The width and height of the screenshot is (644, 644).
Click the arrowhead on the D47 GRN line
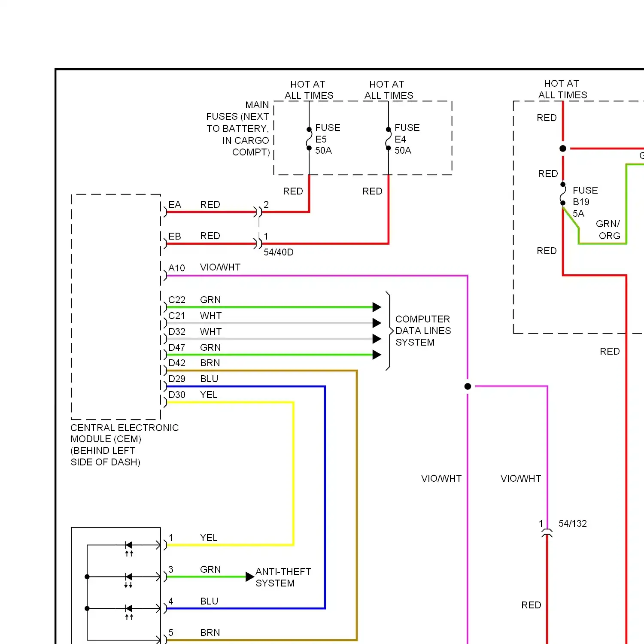pyautogui.click(x=377, y=355)
